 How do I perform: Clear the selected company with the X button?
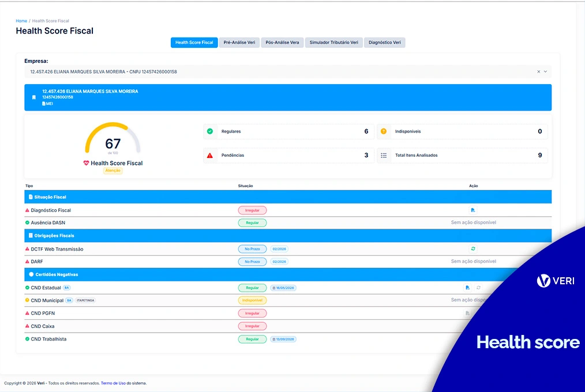[x=539, y=71]
